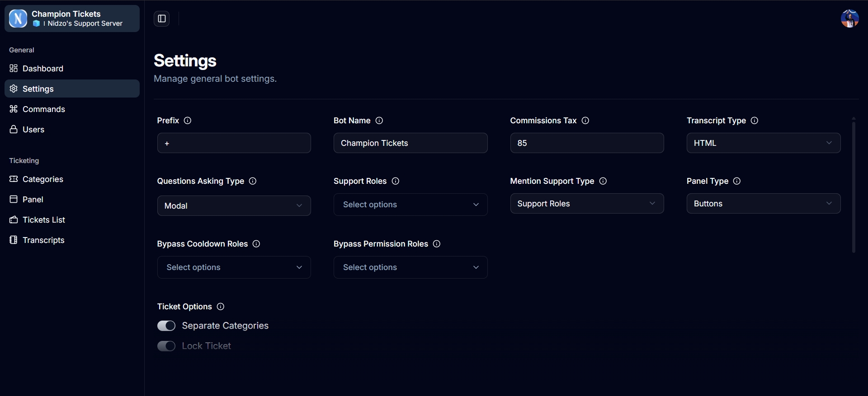Click info icon next to Transcript Type
This screenshot has height=396, width=868.
click(754, 121)
